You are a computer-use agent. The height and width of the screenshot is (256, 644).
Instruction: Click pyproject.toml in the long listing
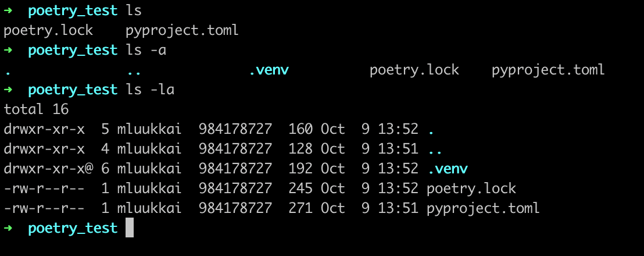click(x=482, y=208)
